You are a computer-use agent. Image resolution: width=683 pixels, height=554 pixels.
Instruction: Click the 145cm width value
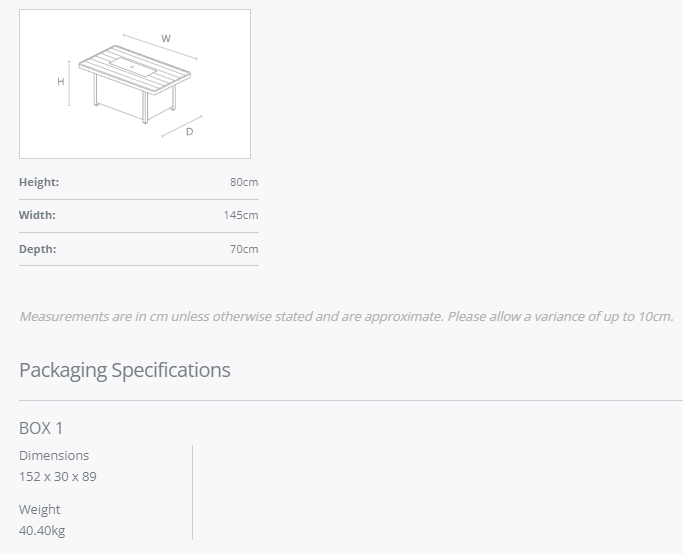241,215
